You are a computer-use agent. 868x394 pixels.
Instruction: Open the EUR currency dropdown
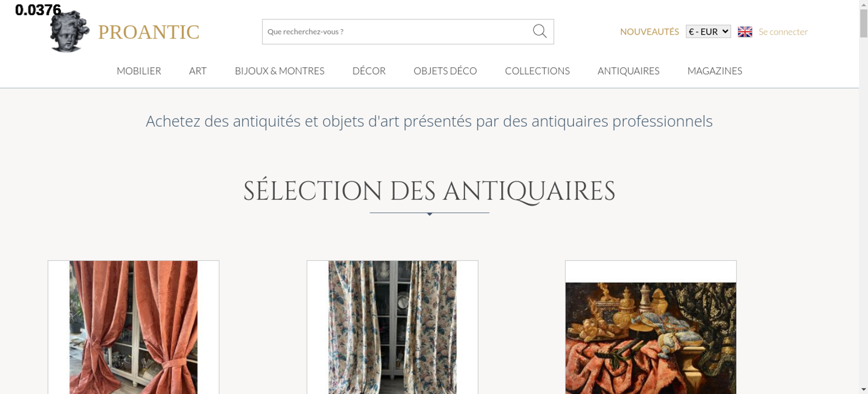coord(708,32)
